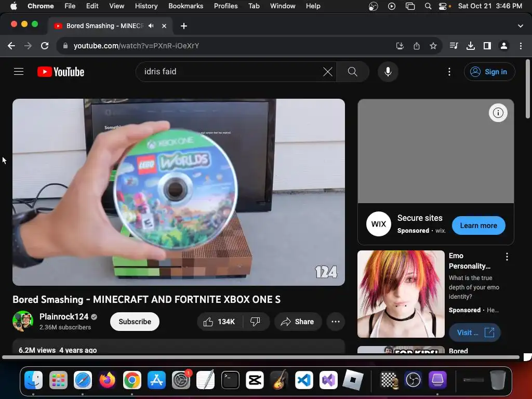This screenshot has width=532, height=399.
Task: Click the Share button
Action: point(298,322)
